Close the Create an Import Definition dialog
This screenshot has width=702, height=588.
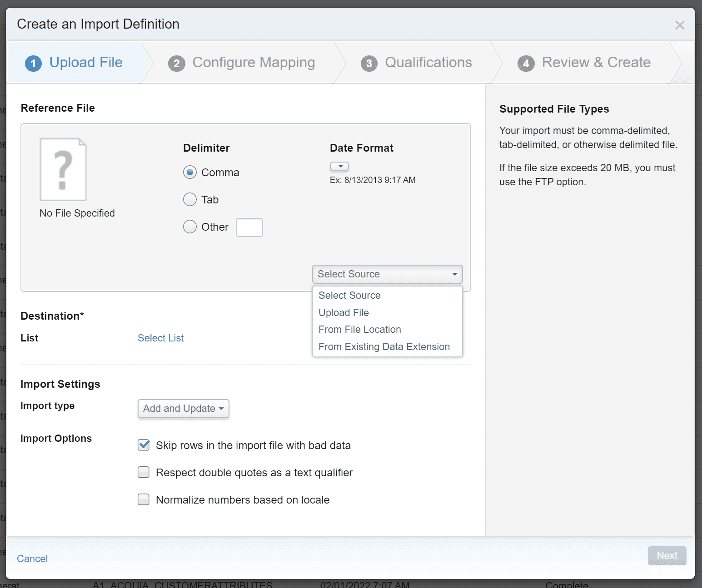(679, 25)
